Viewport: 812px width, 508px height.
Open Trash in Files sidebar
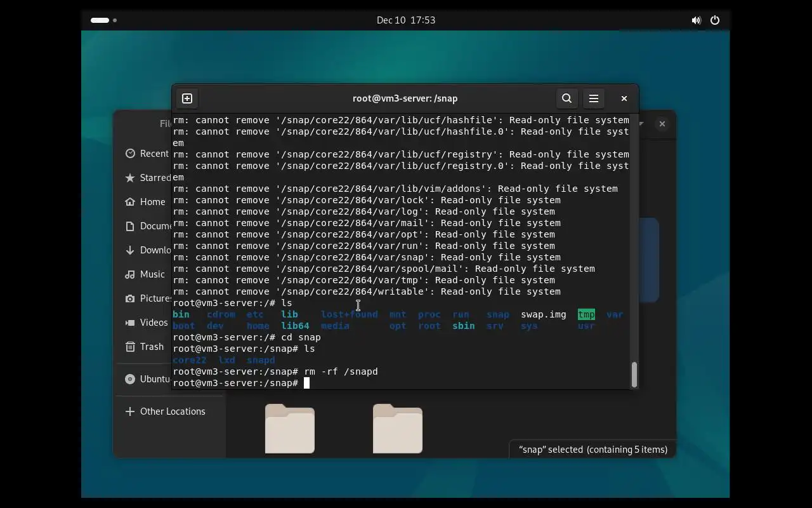152,346
